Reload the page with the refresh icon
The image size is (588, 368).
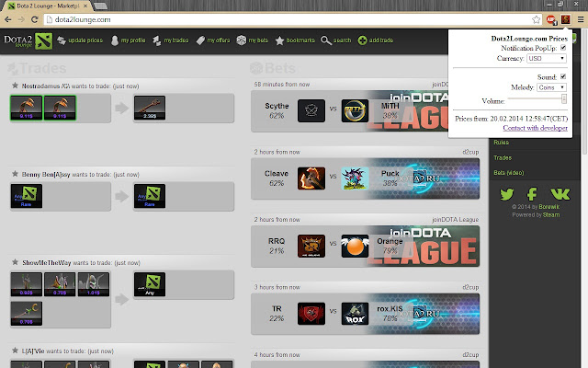click(35, 19)
